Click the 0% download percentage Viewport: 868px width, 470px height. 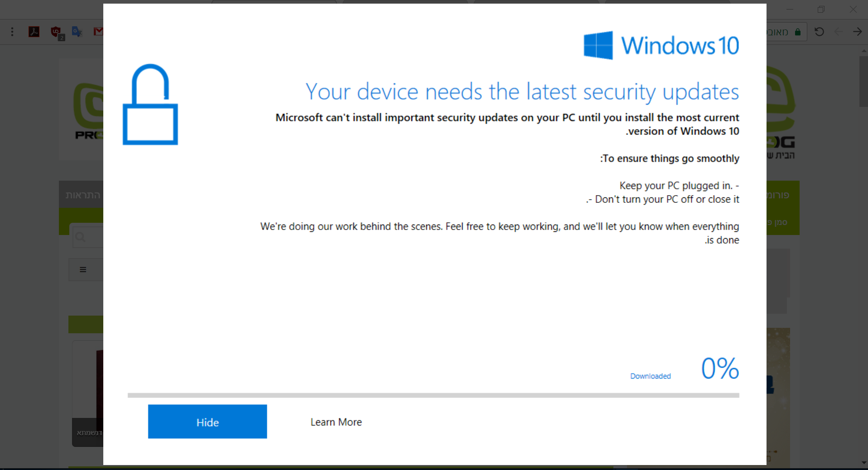pos(720,368)
